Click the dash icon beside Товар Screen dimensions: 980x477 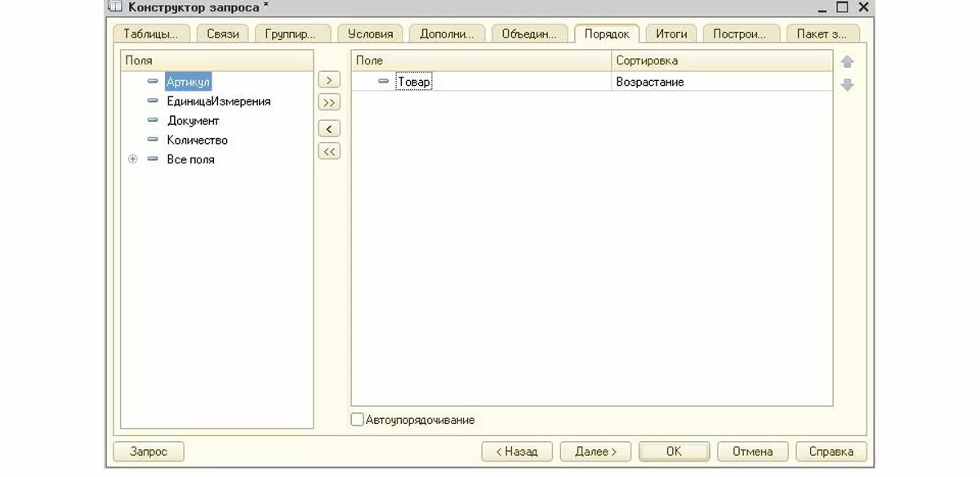tap(384, 82)
